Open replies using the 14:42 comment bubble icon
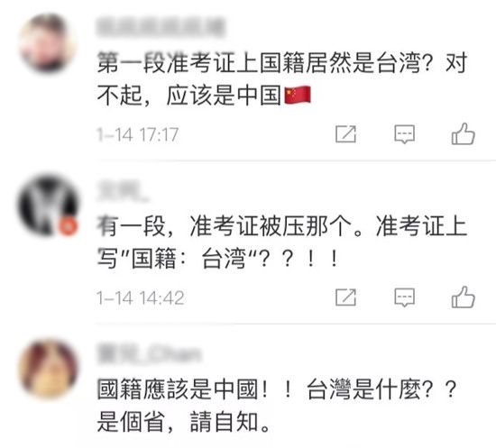Image resolution: width=496 pixels, height=448 pixels. tap(405, 297)
